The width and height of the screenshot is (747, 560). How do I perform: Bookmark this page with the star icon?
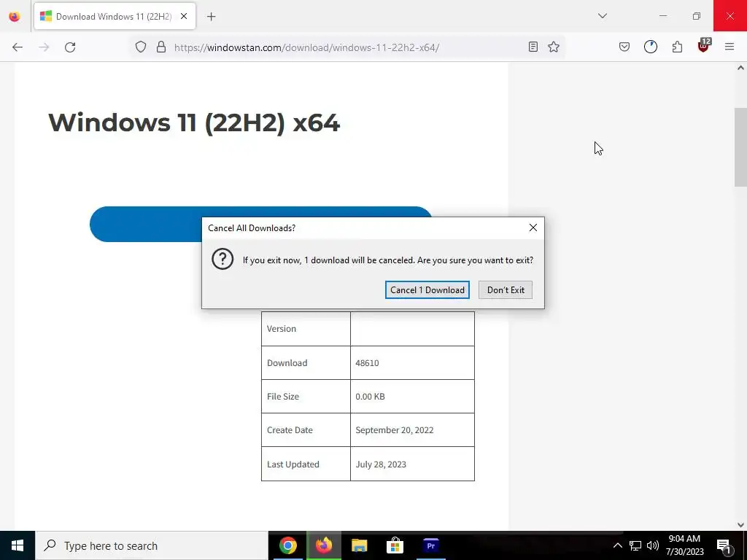coord(554,47)
